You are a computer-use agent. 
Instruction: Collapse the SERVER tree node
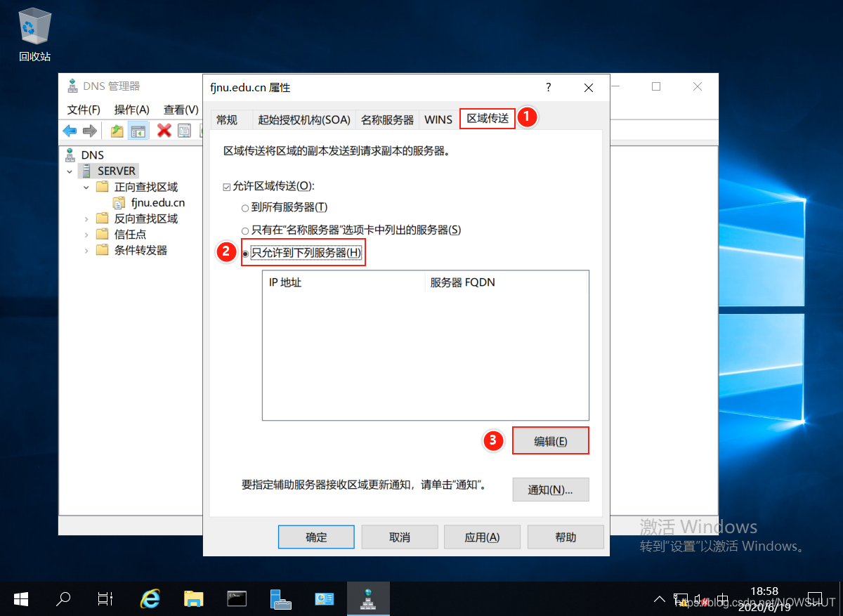pos(70,171)
